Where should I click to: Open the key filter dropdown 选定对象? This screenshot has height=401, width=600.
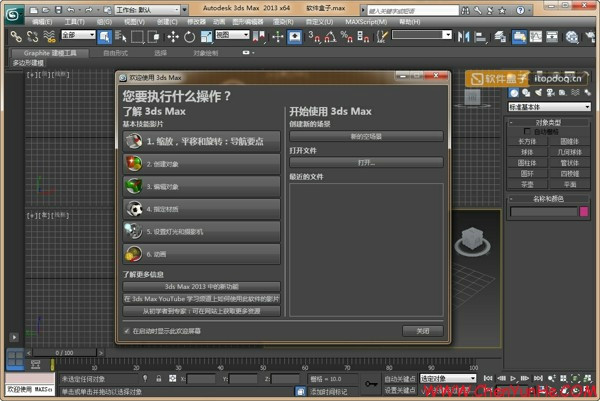[448, 378]
